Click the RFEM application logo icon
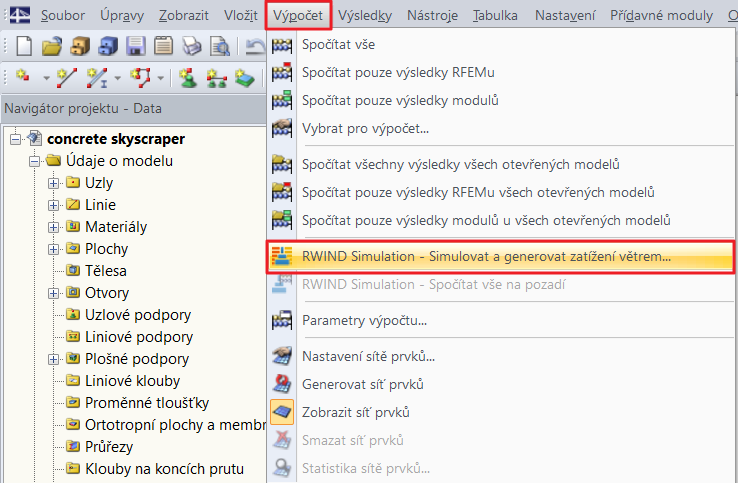738x483 pixels. click(20, 16)
